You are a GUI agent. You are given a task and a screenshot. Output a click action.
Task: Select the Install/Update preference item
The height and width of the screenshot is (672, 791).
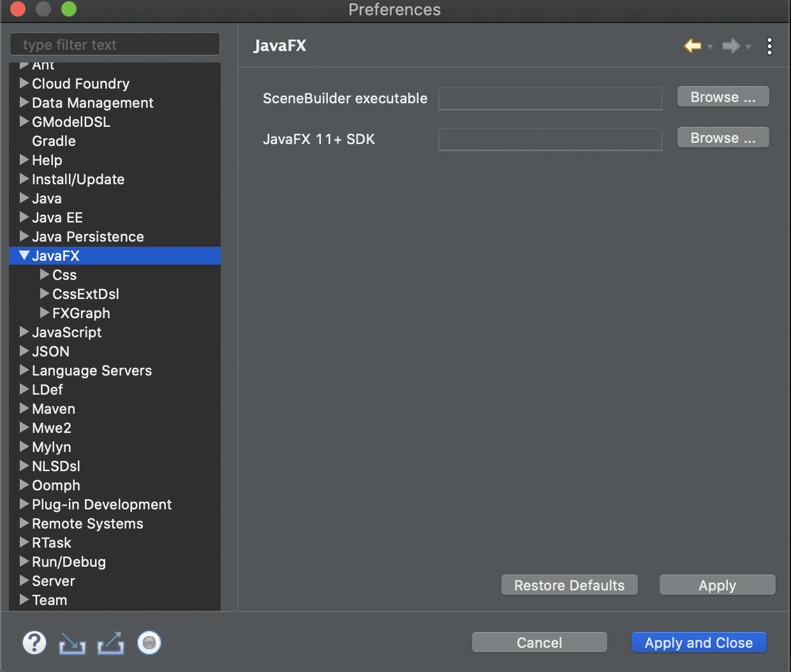78,179
